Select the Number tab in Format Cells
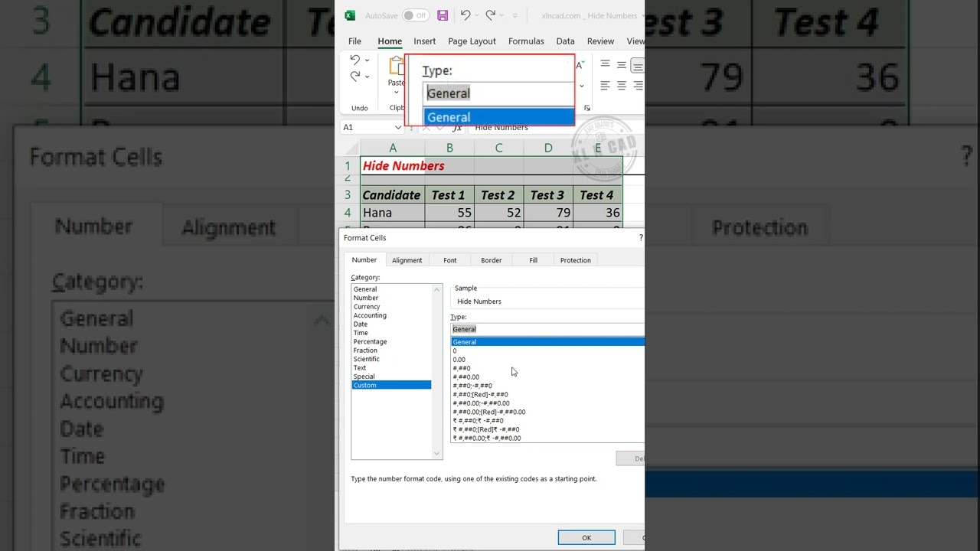 pyautogui.click(x=364, y=260)
